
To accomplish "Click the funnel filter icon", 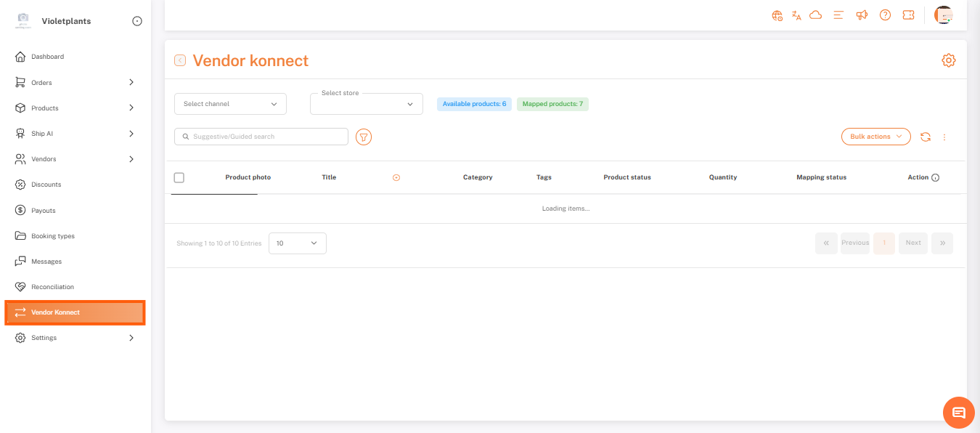I will click(x=364, y=137).
